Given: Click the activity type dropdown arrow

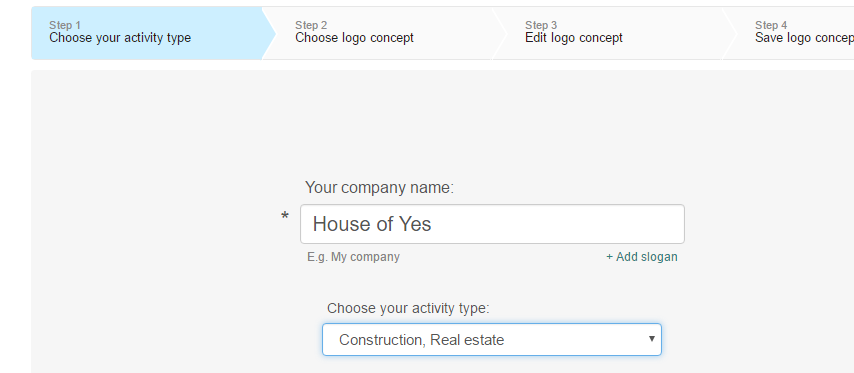Looking at the screenshot, I should tap(651, 339).
